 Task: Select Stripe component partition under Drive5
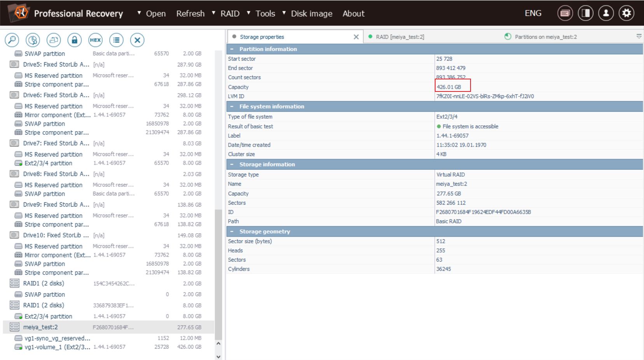pyautogui.click(x=57, y=84)
